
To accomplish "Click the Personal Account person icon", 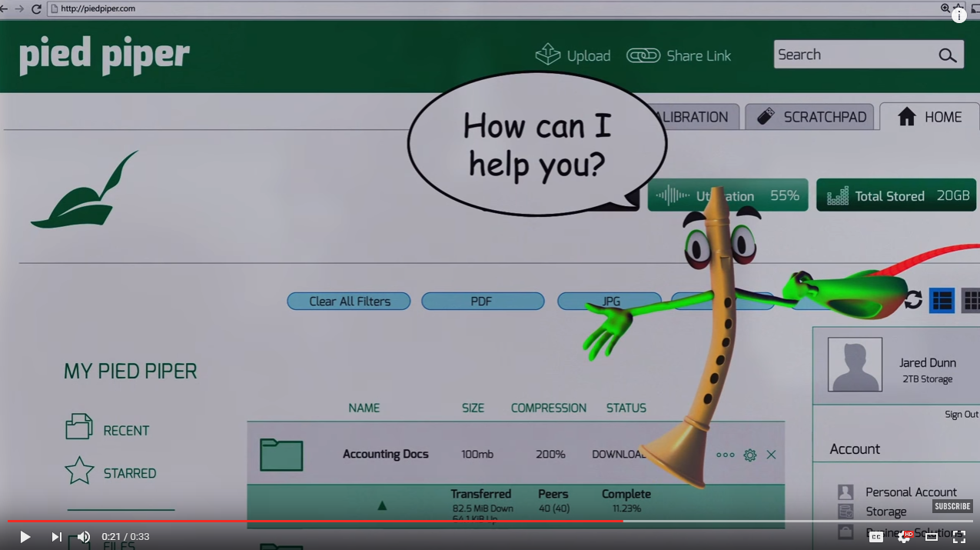I will tap(845, 492).
